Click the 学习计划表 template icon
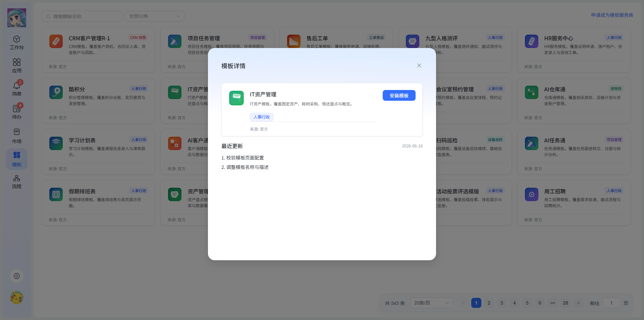This screenshot has height=320, width=644. (x=56, y=143)
